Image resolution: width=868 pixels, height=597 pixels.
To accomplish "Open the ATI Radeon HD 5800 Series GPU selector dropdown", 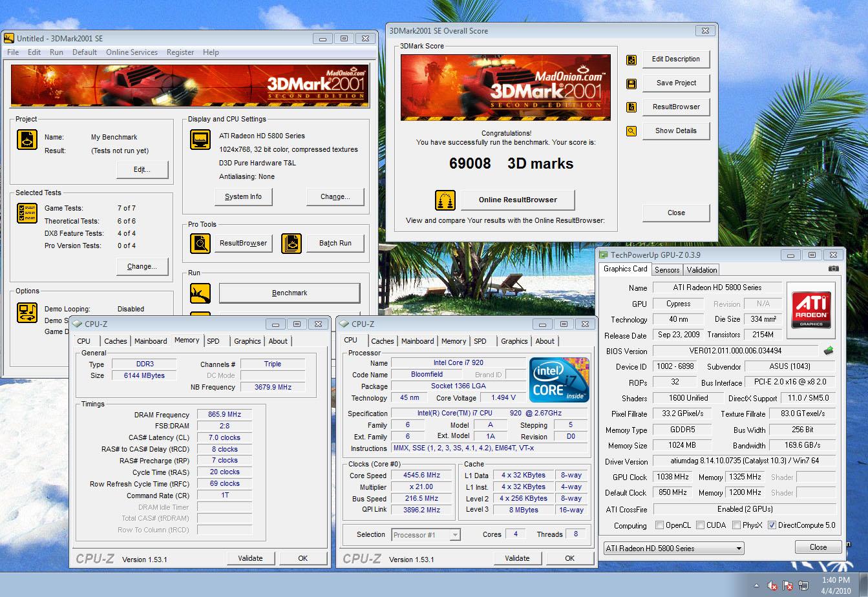I will coord(673,549).
